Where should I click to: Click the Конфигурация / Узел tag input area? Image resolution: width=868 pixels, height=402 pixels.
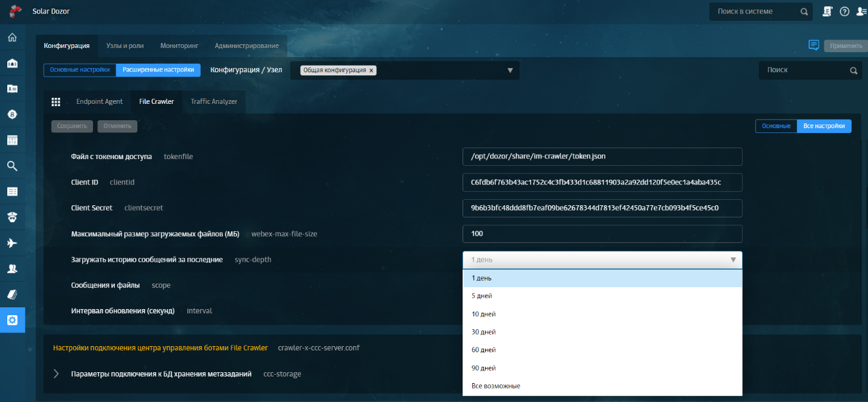(x=405, y=70)
